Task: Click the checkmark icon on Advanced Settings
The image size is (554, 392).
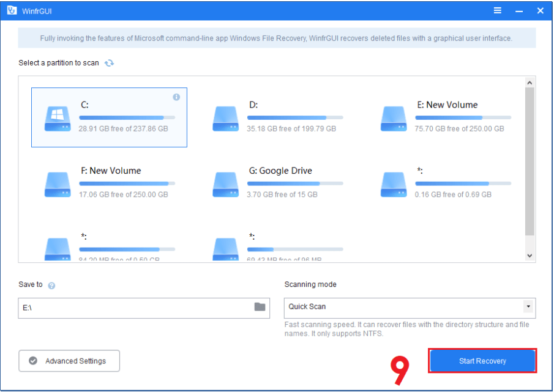Action: [34, 361]
